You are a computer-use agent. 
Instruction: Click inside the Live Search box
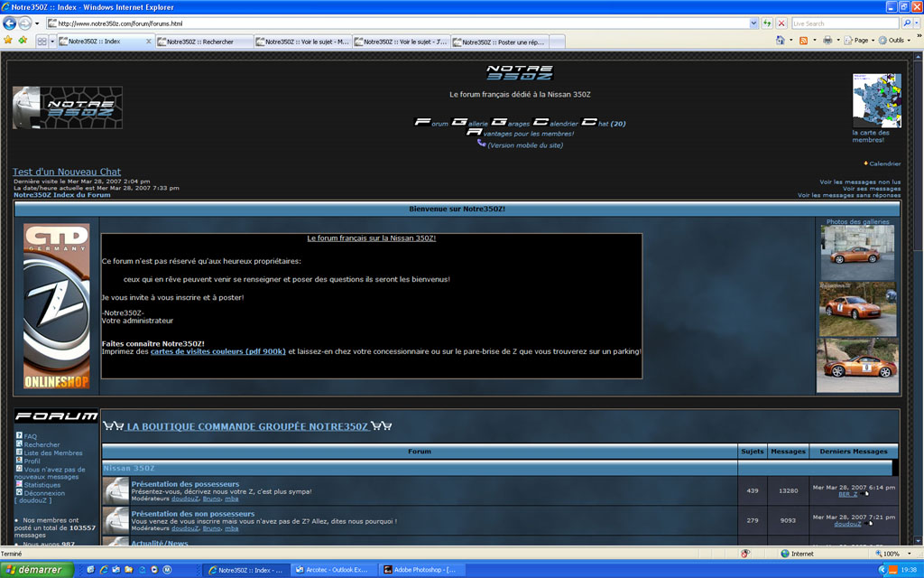[844, 23]
